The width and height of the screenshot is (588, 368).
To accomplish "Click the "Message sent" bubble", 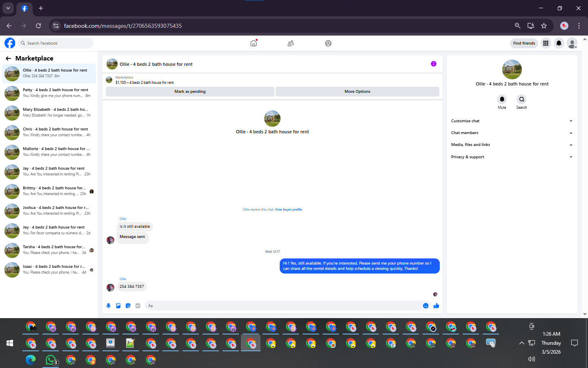I will click(132, 237).
